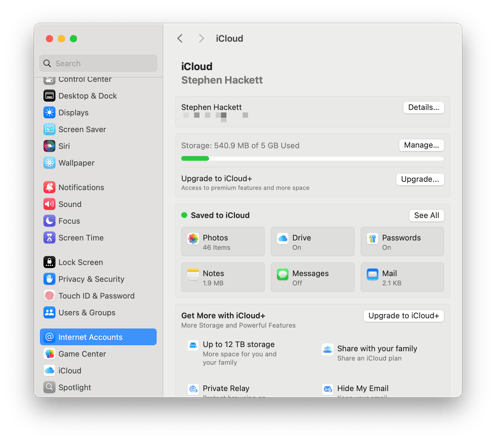Click the iCloud cloud icon in sidebar
Image resolution: width=496 pixels, height=442 pixels.
pyautogui.click(x=49, y=371)
